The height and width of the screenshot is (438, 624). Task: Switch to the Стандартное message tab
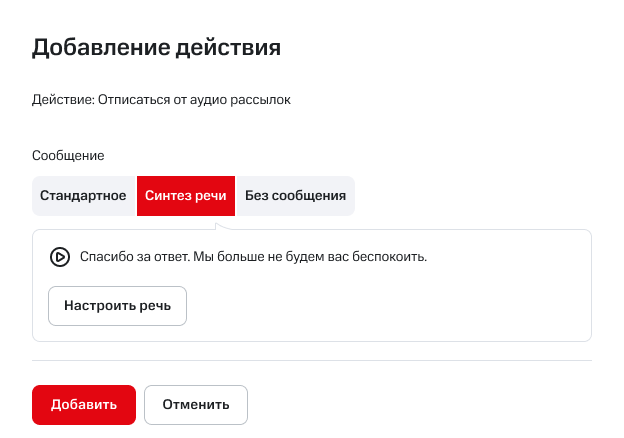click(83, 196)
